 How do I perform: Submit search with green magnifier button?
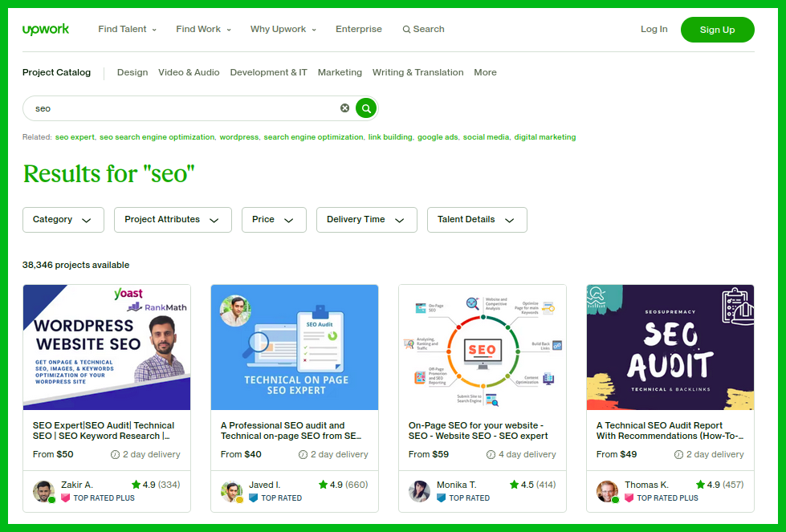[366, 108]
